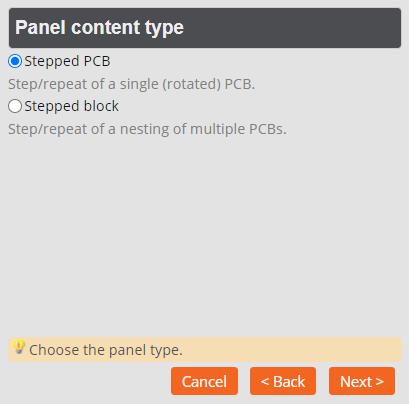
Task: Go back with the < Back button
Action: coord(283,381)
